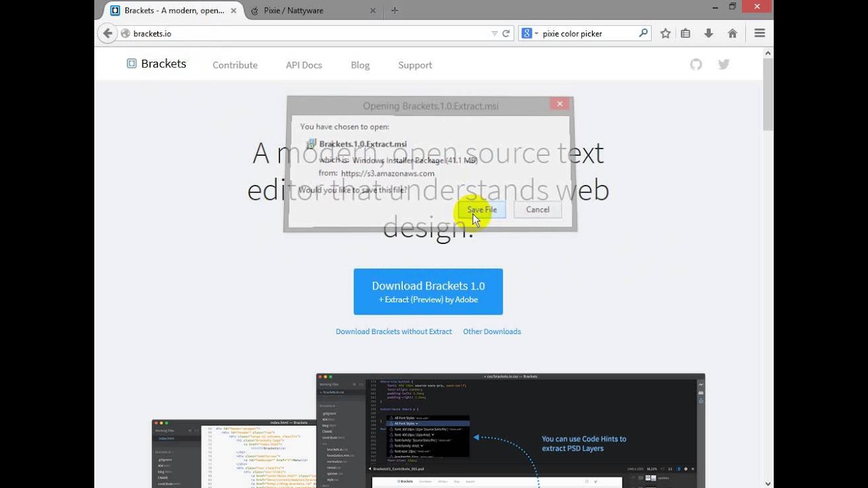Close the Brackets tab
This screenshot has height=488, width=868.
[234, 11]
